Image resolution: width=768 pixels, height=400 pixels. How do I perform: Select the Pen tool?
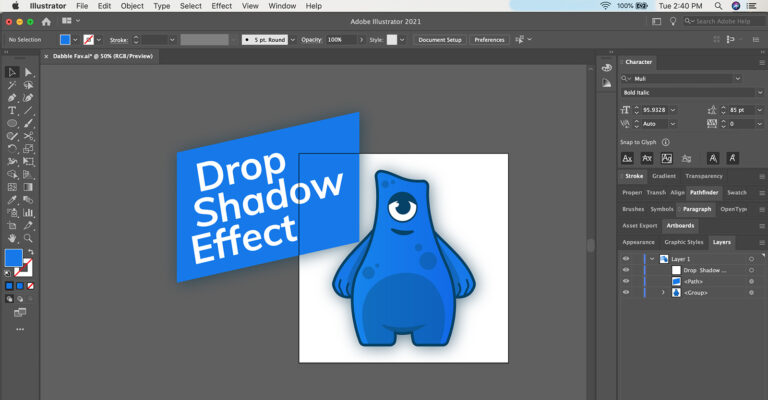pyautogui.click(x=12, y=98)
